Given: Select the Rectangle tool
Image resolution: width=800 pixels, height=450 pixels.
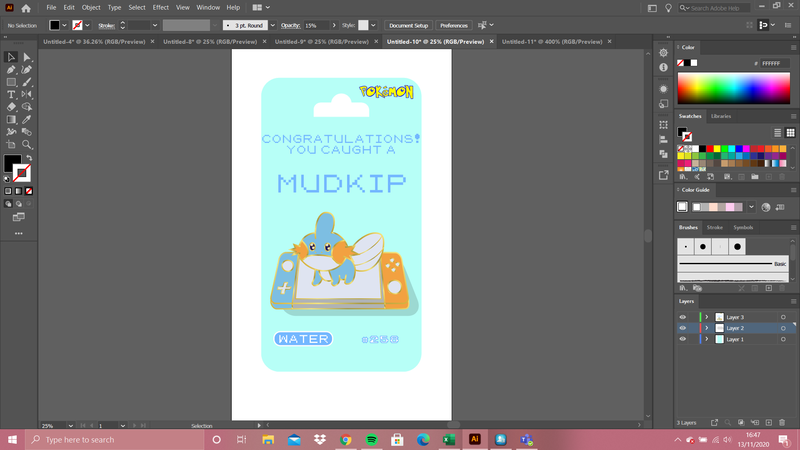Looking at the screenshot, I should (11, 82).
